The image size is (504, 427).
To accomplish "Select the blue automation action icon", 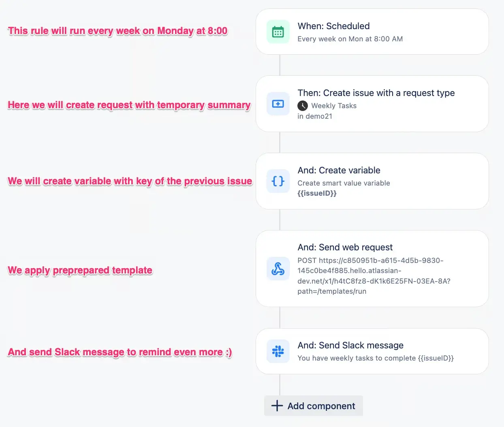I will pyautogui.click(x=278, y=104).
